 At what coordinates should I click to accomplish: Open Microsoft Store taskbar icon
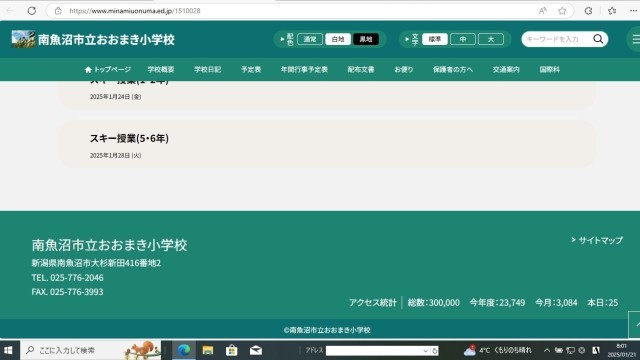(231, 350)
